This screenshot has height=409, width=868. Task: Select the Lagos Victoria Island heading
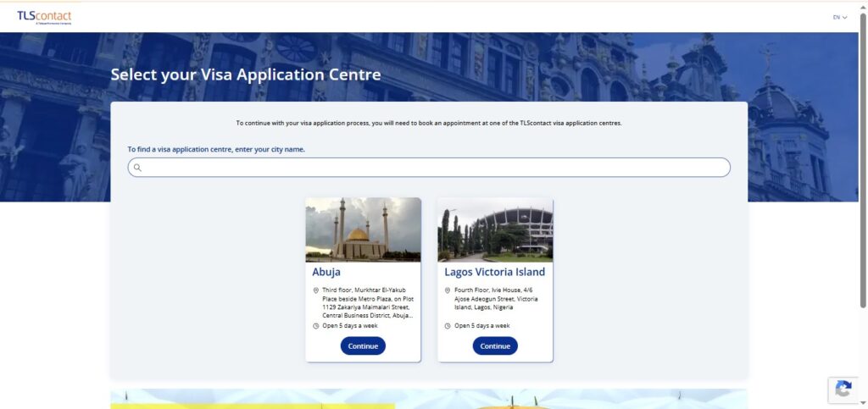tap(495, 272)
